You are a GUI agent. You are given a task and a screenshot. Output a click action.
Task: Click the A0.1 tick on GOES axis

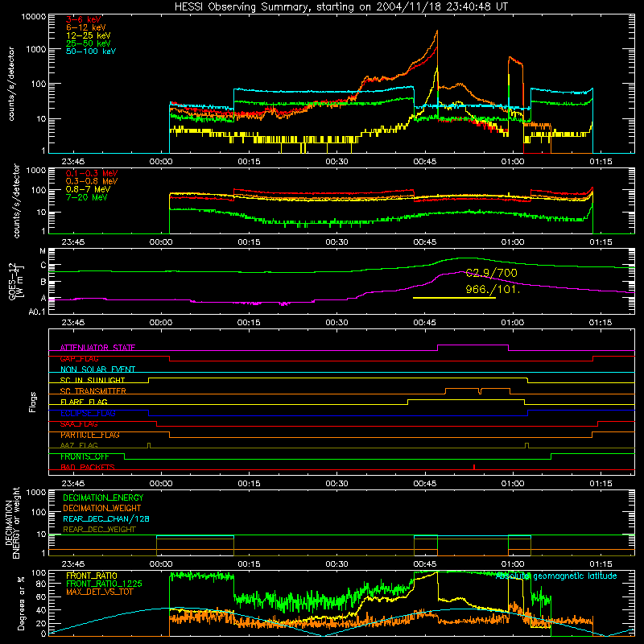(37, 312)
